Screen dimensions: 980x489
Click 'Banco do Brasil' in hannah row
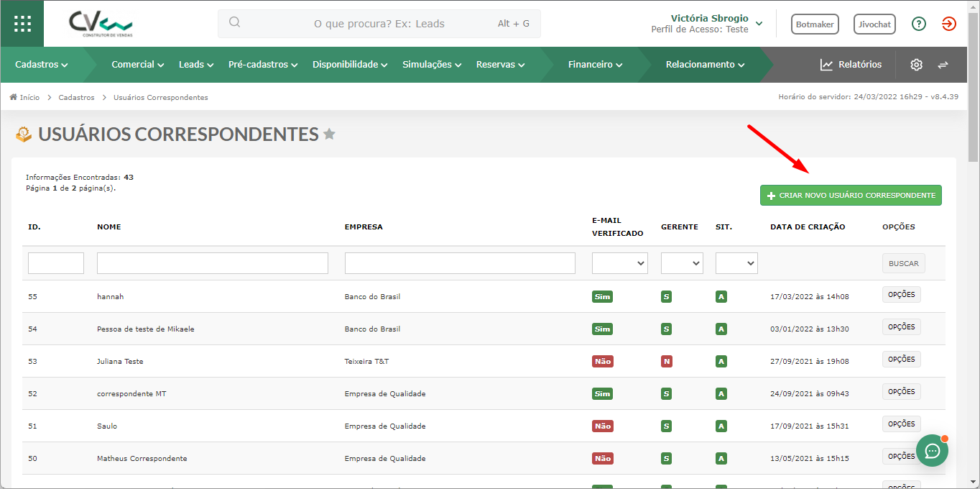372,296
